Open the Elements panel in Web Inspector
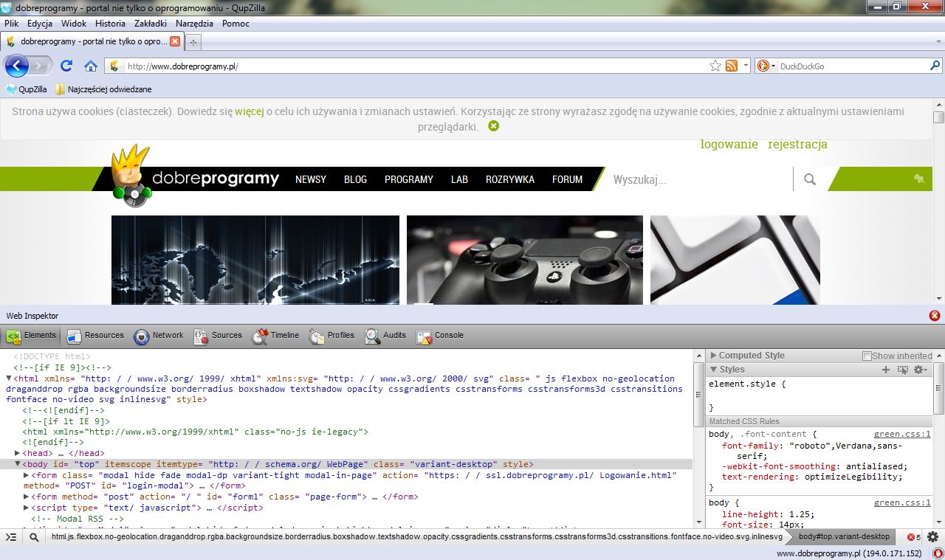Image resolution: width=945 pixels, height=560 pixels. [31, 336]
